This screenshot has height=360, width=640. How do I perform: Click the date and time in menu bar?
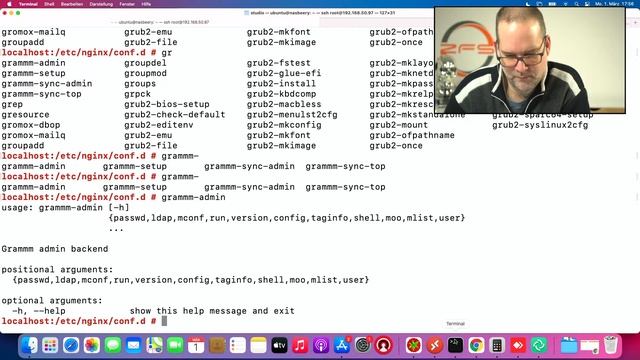(614, 4)
